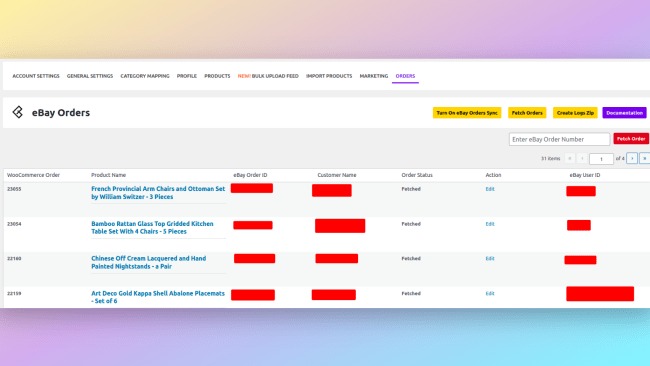Image resolution: width=650 pixels, height=366 pixels.
Task: Click Fetched status for order 22160
Action: (411, 259)
